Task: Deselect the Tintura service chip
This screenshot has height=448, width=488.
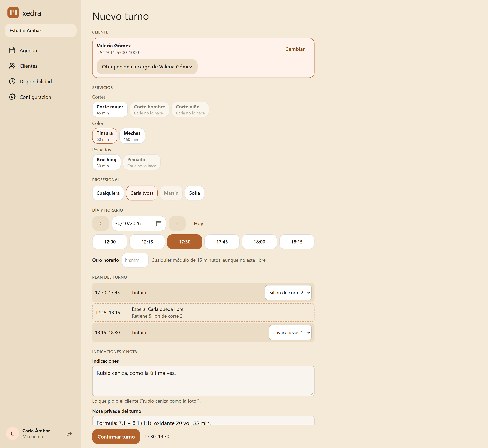Action: pyautogui.click(x=105, y=136)
